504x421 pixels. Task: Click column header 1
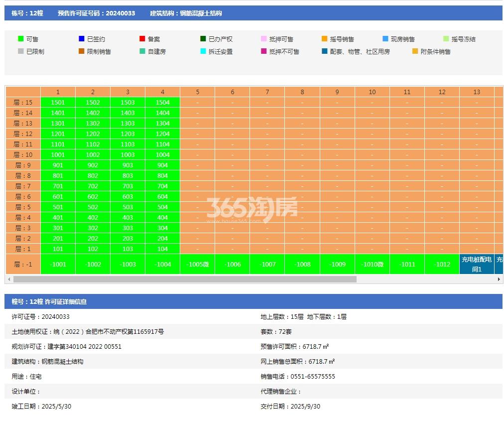58,92
